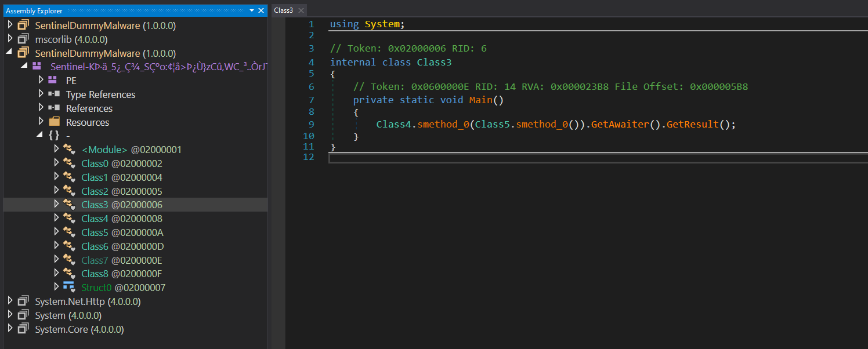
Task: Open Assembly Explorer window options dropdown
Action: (x=251, y=10)
